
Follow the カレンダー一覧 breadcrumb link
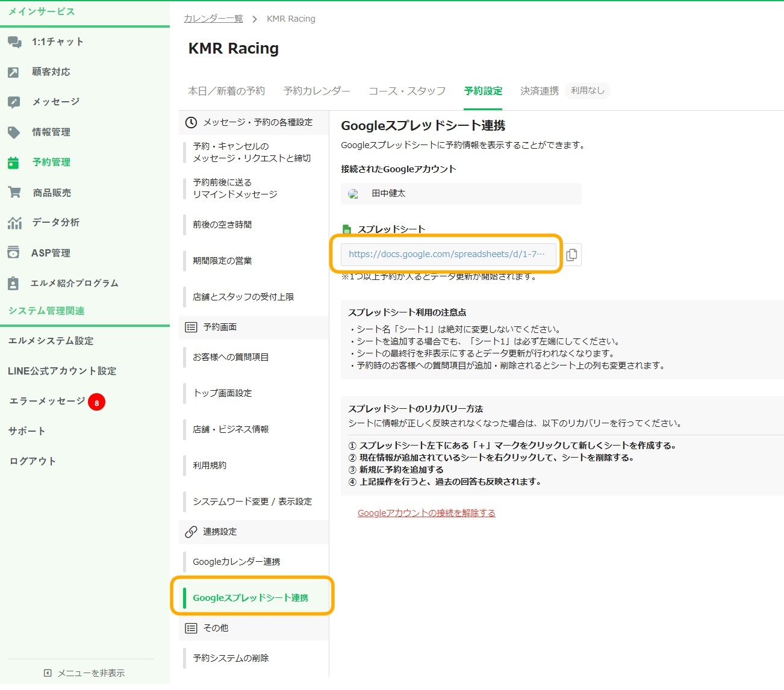pos(213,19)
